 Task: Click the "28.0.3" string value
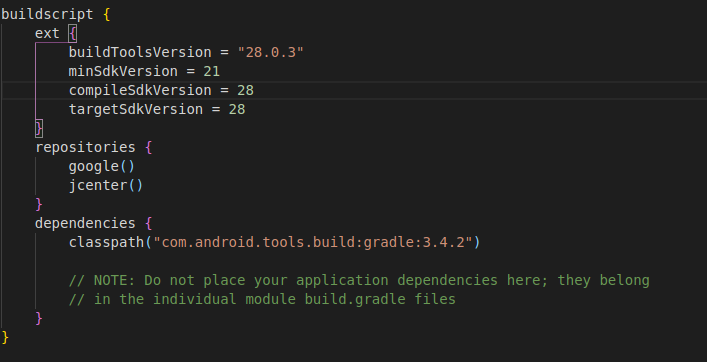271,52
